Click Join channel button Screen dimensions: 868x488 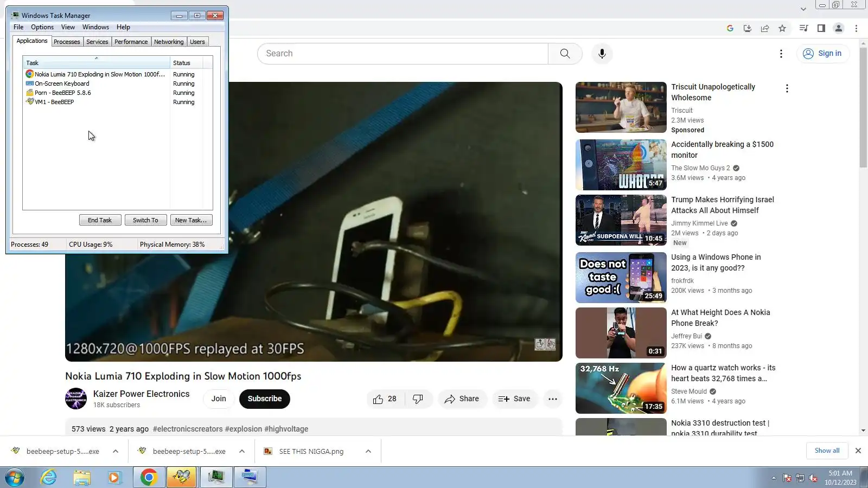(x=219, y=399)
